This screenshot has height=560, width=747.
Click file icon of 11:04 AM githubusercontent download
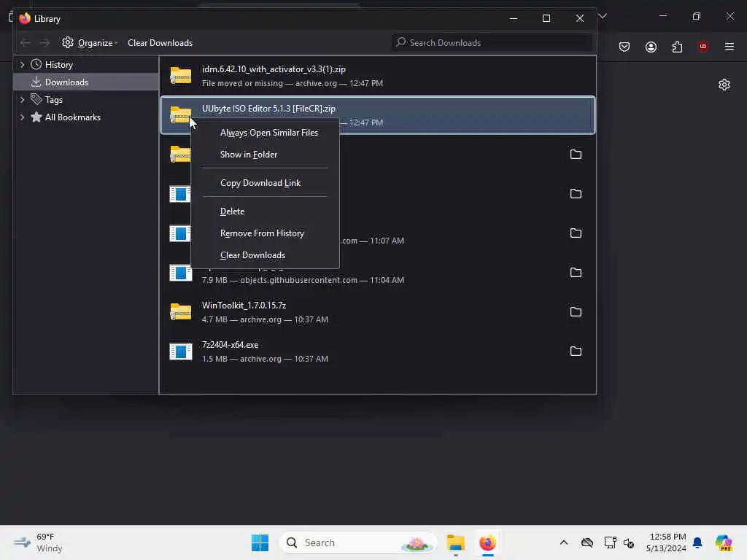click(x=181, y=273)
